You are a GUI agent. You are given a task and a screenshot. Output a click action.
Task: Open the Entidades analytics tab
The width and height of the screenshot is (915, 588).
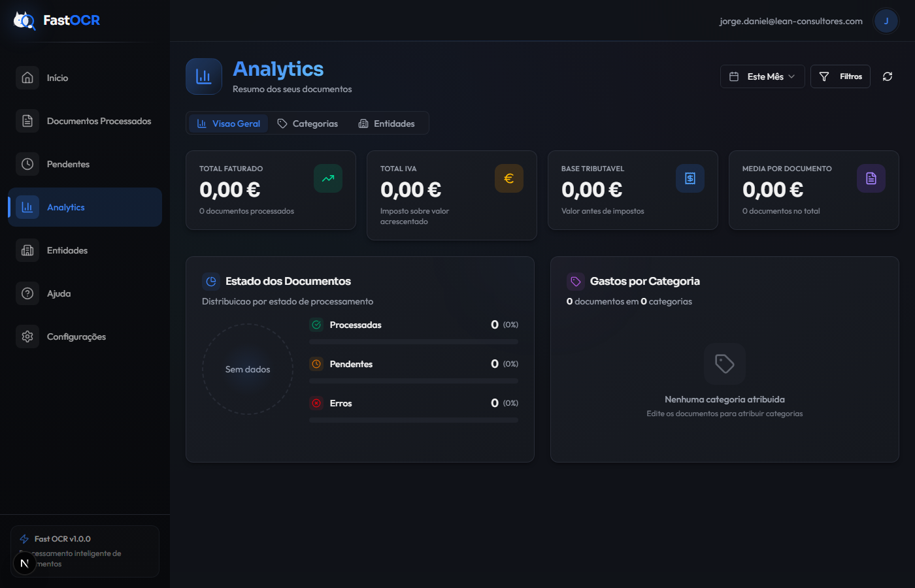pyautogui.click(x=387, y=123)
